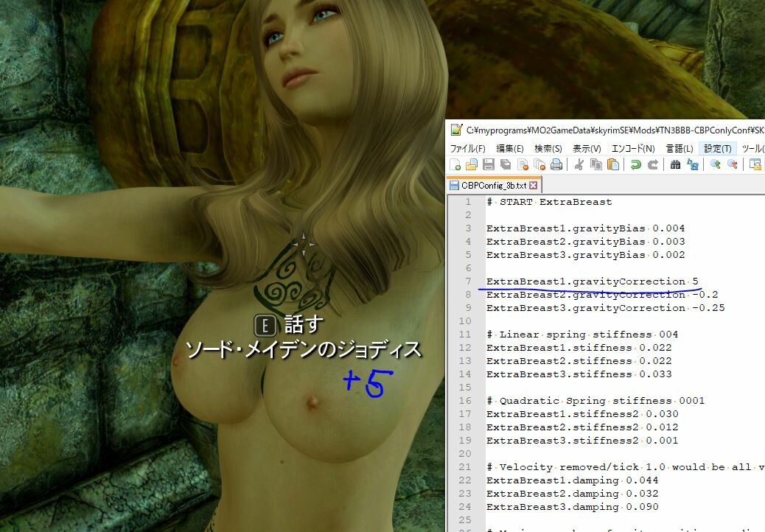This screenshot has width=765, height=532.
Task: Click the ExtraBreast3.stiffness 0.033 line
Action: 579,374
